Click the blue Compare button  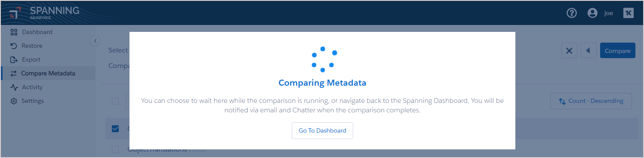coord(618,51)
